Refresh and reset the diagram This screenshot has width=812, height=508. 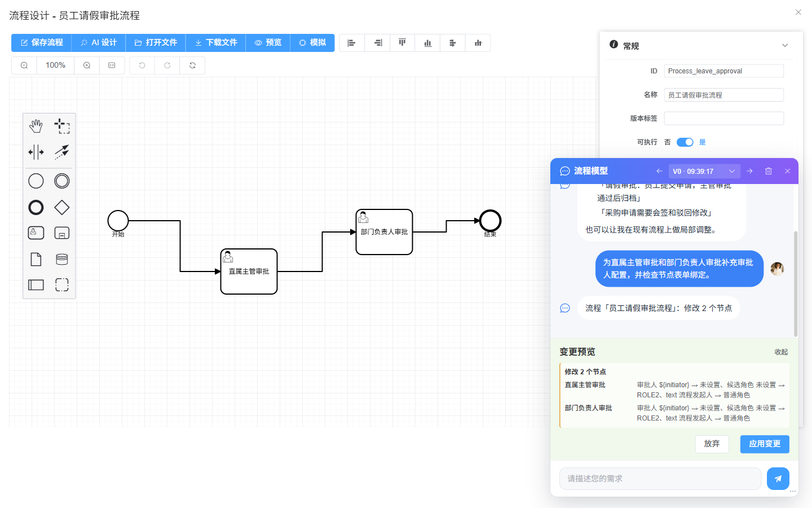coord(192,65)
